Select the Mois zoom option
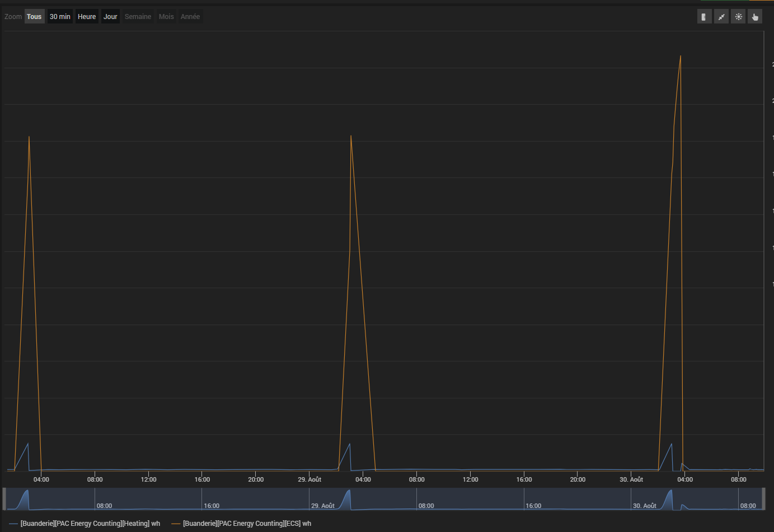 click(166, 17)
